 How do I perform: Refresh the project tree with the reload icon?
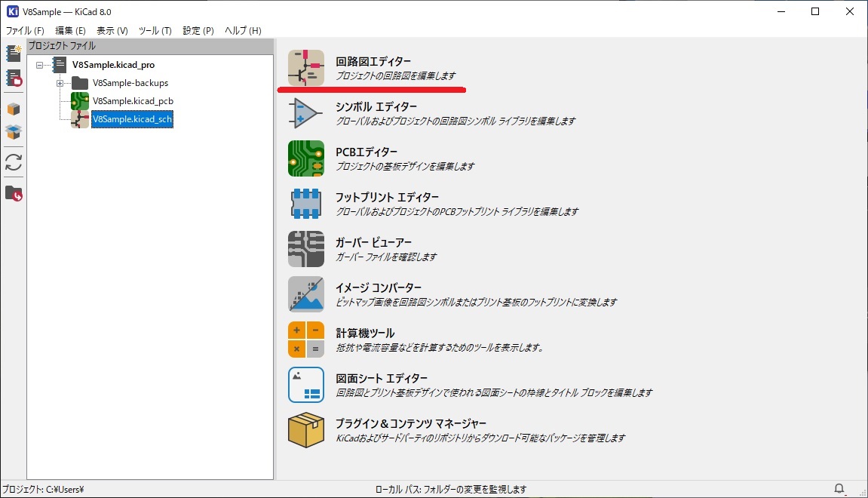(13, 162)
